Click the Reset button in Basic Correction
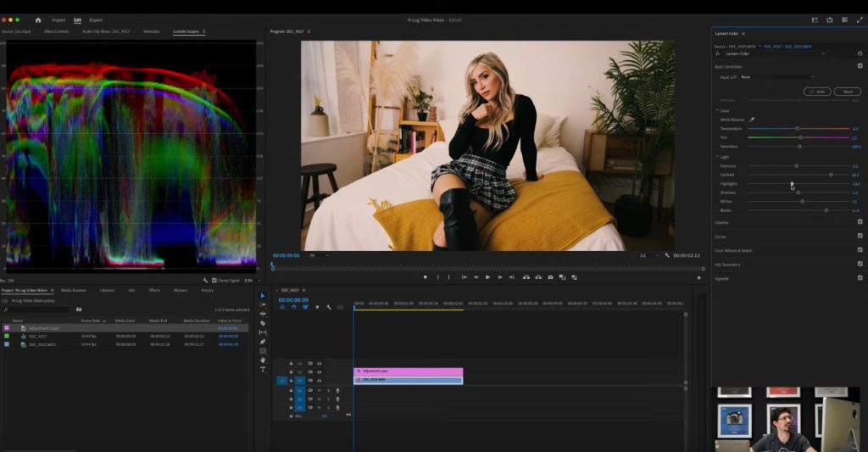This screenshot has height=452, width=868. click(848, 92)
